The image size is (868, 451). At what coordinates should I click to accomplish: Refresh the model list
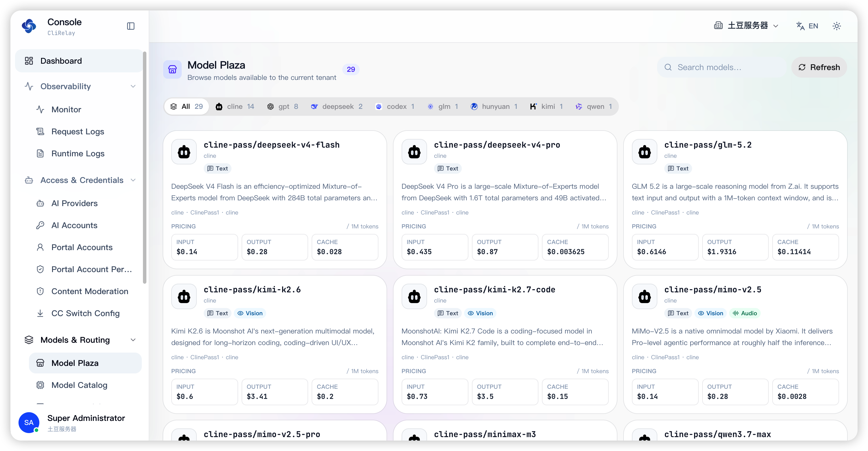[819, 67]
